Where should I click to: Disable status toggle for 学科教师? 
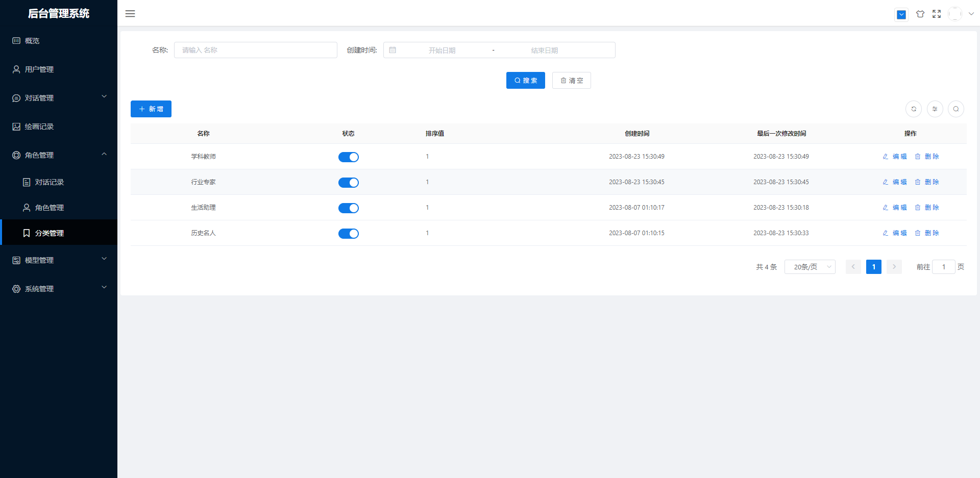tap(348, 157)
